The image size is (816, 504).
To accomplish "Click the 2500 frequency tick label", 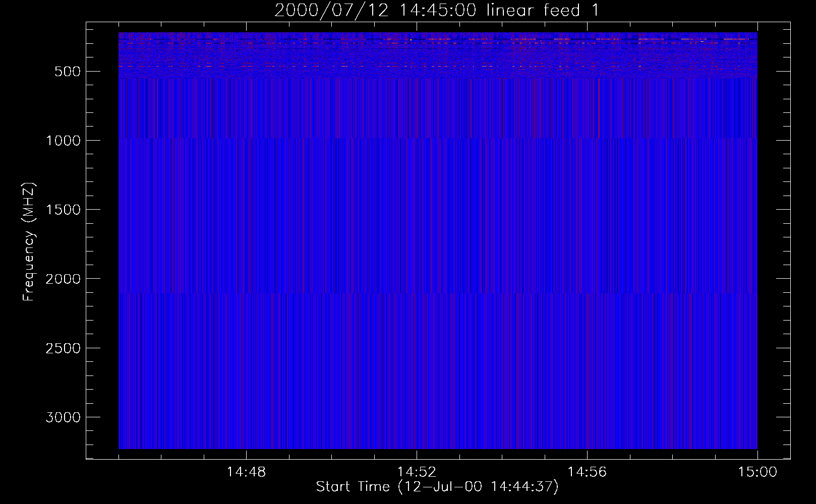I will [63, 348].
